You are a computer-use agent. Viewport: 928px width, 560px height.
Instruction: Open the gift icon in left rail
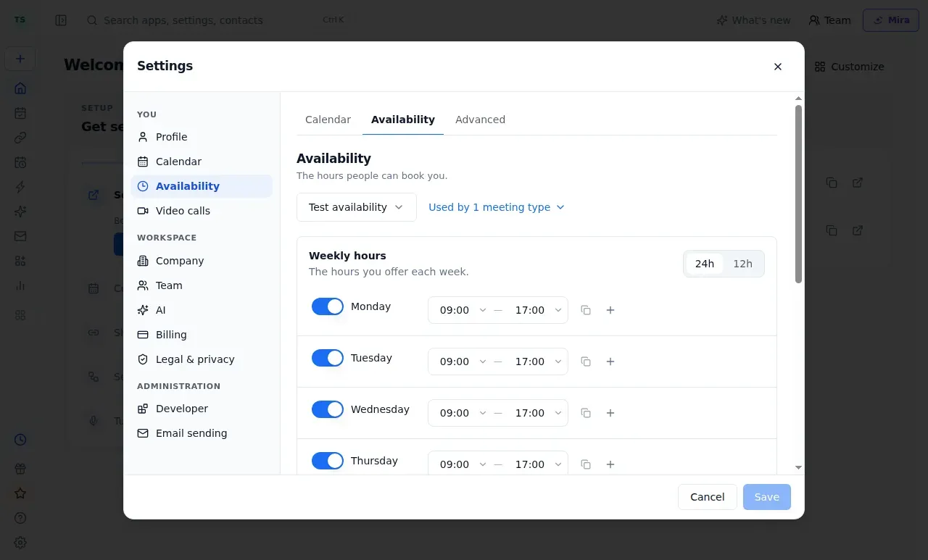click(x=20, y=469)
